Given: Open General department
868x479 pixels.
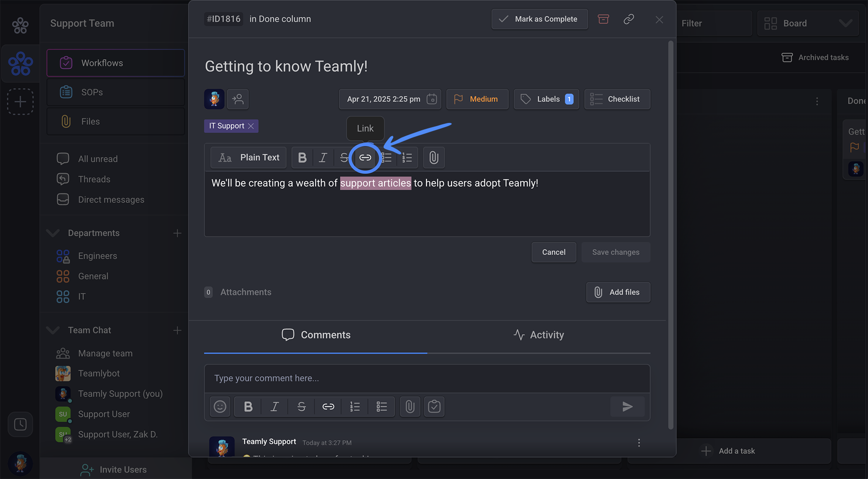Looking at the screenshot, I should (x=93, y=276).
